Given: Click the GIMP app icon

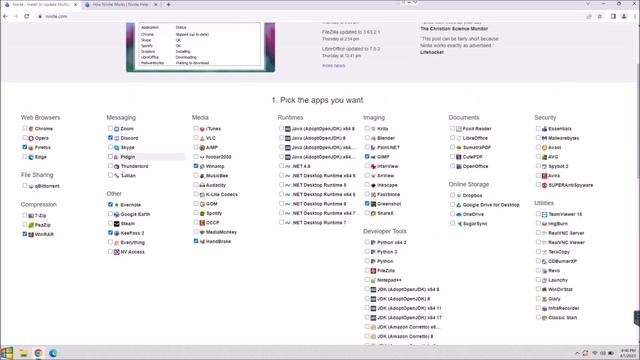Looking at the screenshot, I should coord(373,157).
